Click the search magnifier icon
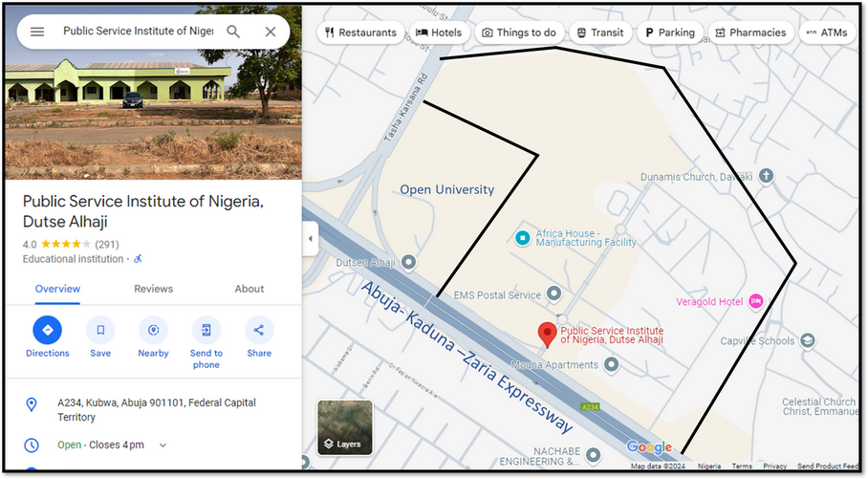The height and width of the screenshot is (479, 868). 233,32
